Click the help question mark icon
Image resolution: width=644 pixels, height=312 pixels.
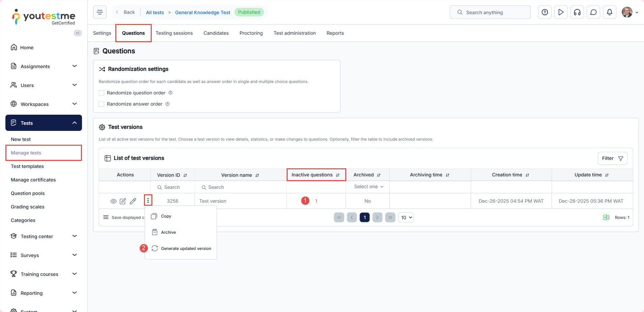coord(545,12)
